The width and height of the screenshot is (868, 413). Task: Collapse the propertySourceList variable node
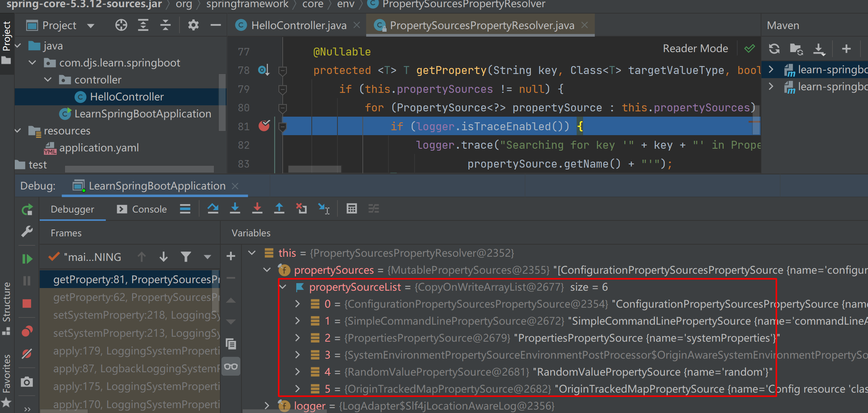[283, 287]
